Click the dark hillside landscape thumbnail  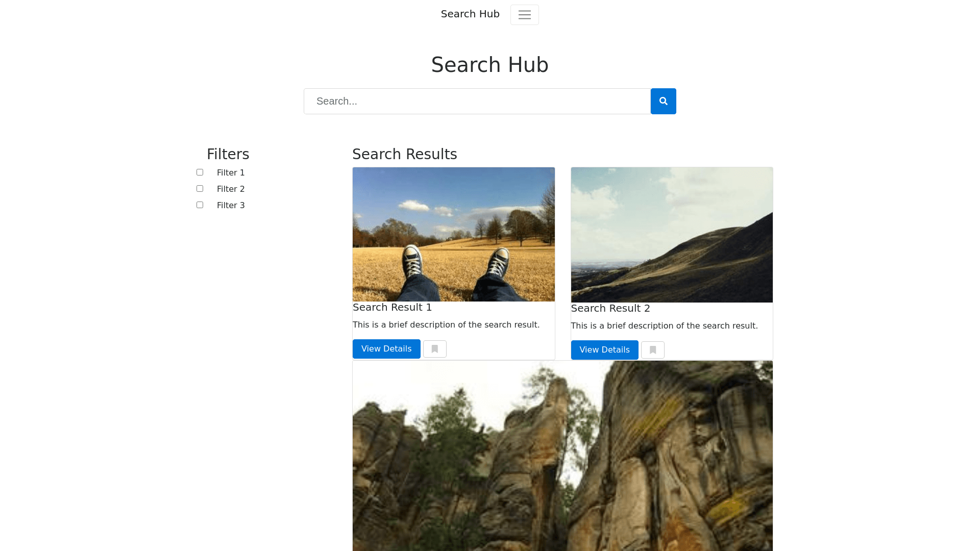click(x=672, y=235)
